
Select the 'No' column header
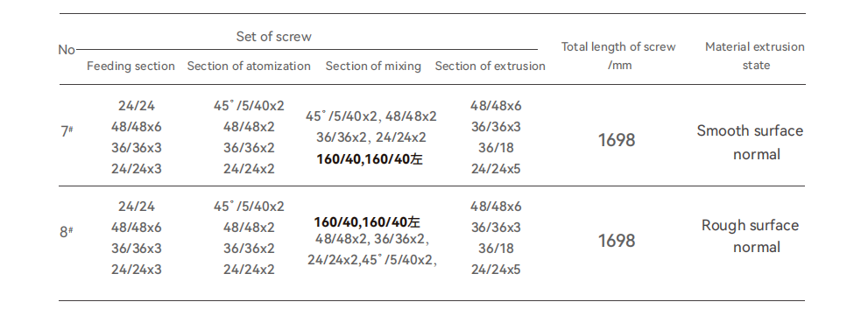(67, 50)
